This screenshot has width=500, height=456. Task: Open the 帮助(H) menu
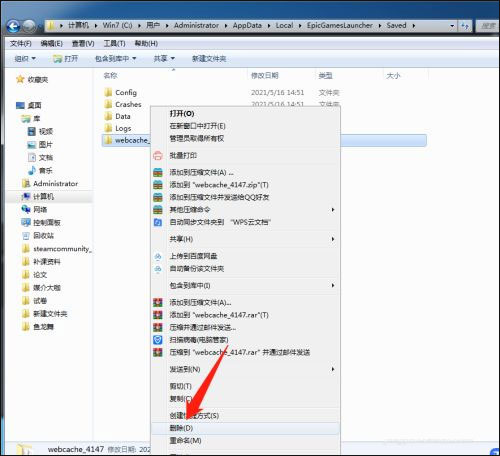coord(146,43)
